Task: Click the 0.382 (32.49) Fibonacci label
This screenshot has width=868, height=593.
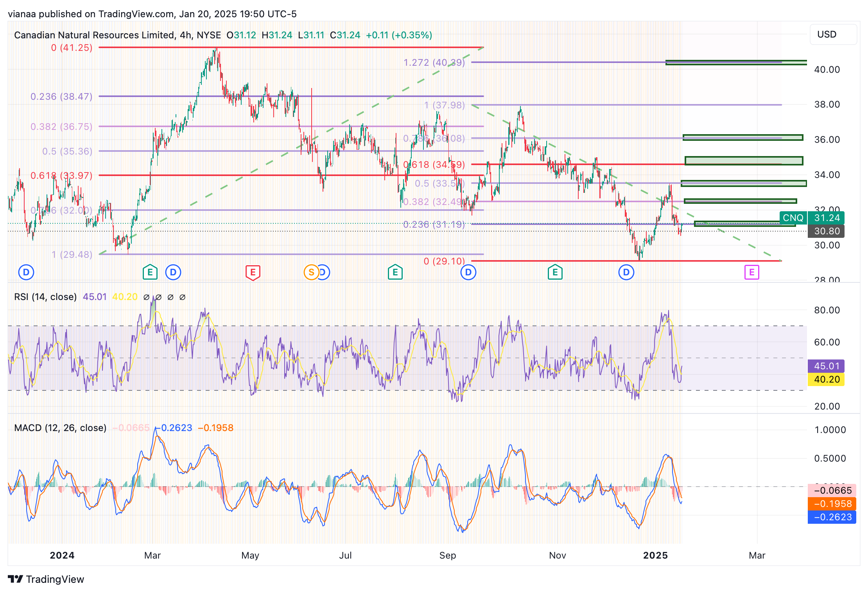Action: pyautogui.click(x=434, y=202)
